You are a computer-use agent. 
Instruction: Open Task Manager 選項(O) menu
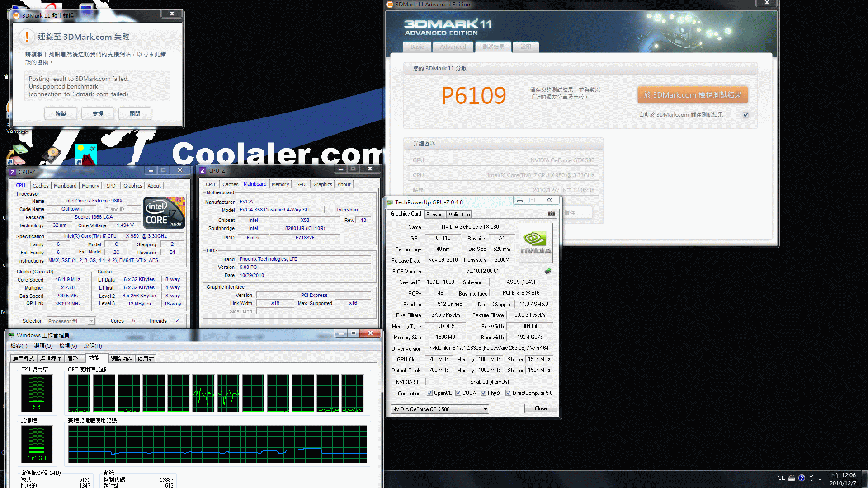[x=43, y=346]
